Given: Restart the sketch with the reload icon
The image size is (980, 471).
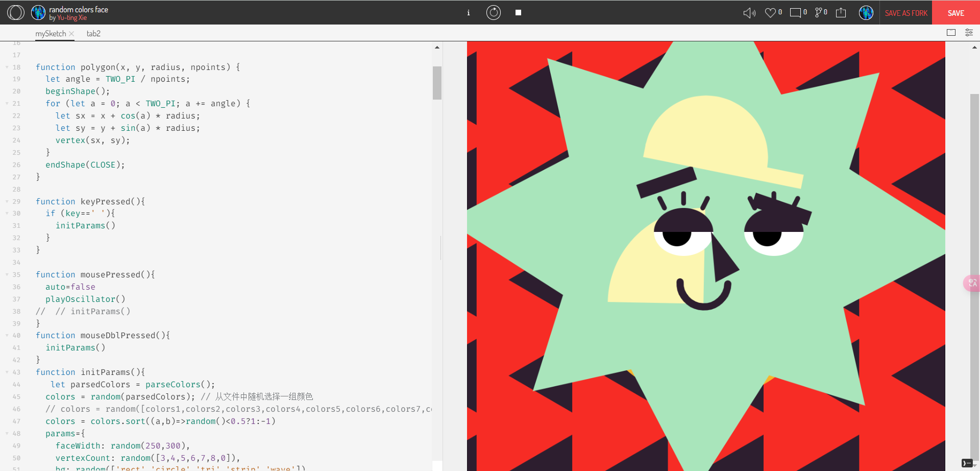Looking at the screenshot, I should pyautogui.click(x=493, y=13).
